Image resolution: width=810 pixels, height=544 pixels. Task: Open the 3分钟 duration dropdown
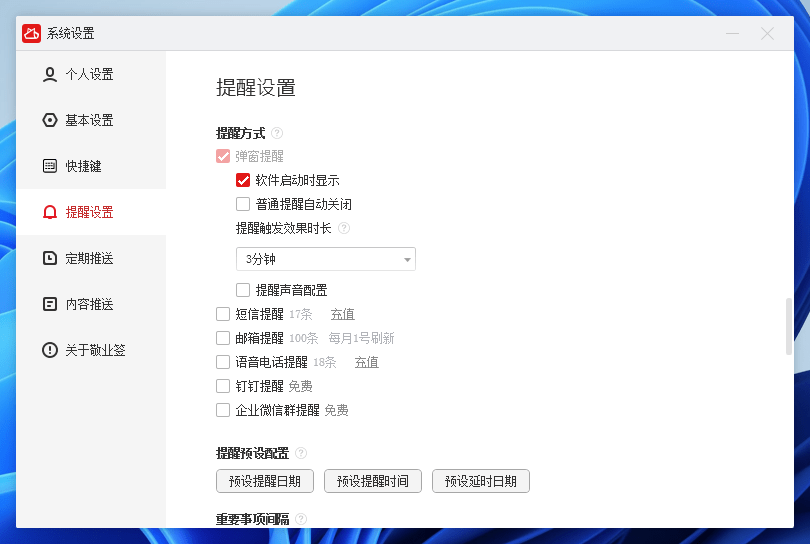coord(325,259)
